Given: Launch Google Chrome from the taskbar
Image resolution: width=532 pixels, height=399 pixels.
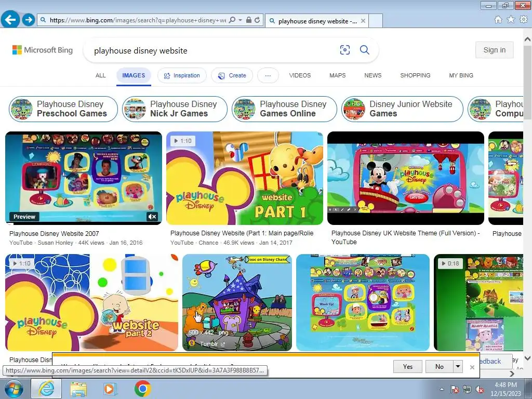Looking at the screenshot, I should click(142, 389).
